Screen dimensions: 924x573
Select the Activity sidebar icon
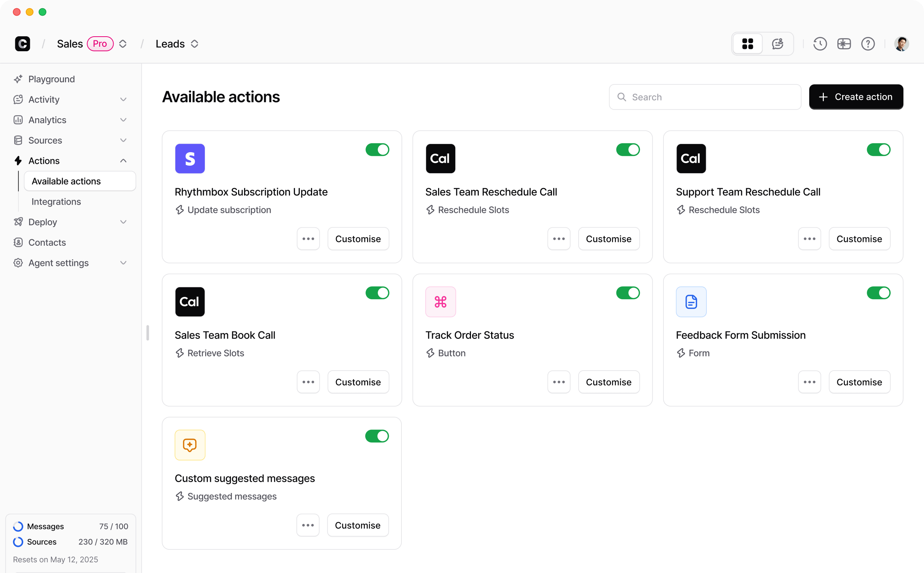point(18,99)
